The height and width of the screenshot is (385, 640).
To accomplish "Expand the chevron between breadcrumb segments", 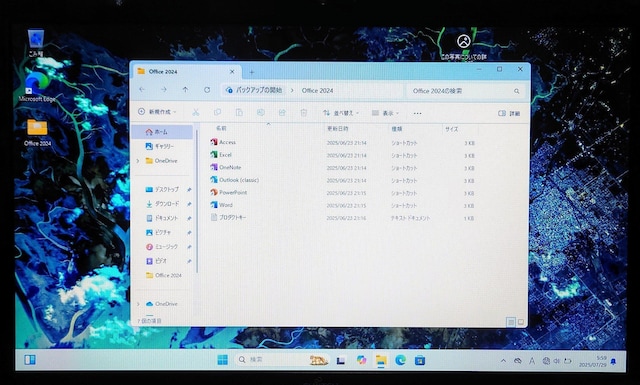I will click(292, 91).
